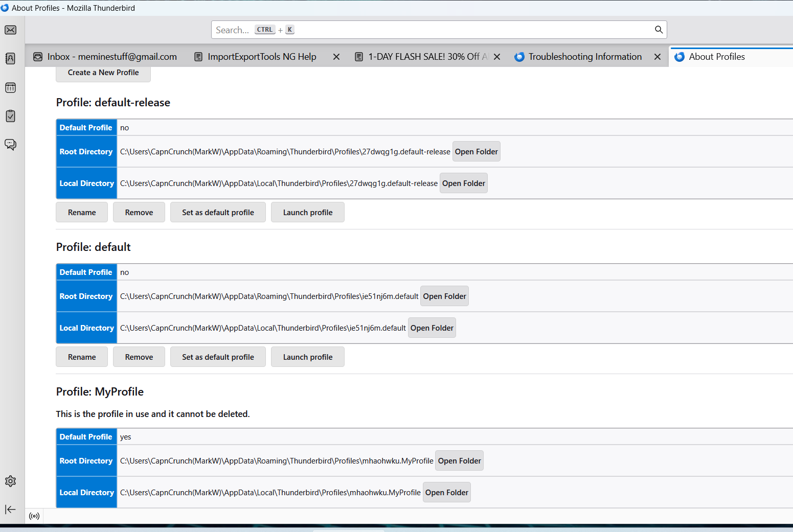Viewport: 793px width, 532px height.
Task: Click the 27dwqg1g.default-release Roaming path text
Action: (x=285, y=152)
